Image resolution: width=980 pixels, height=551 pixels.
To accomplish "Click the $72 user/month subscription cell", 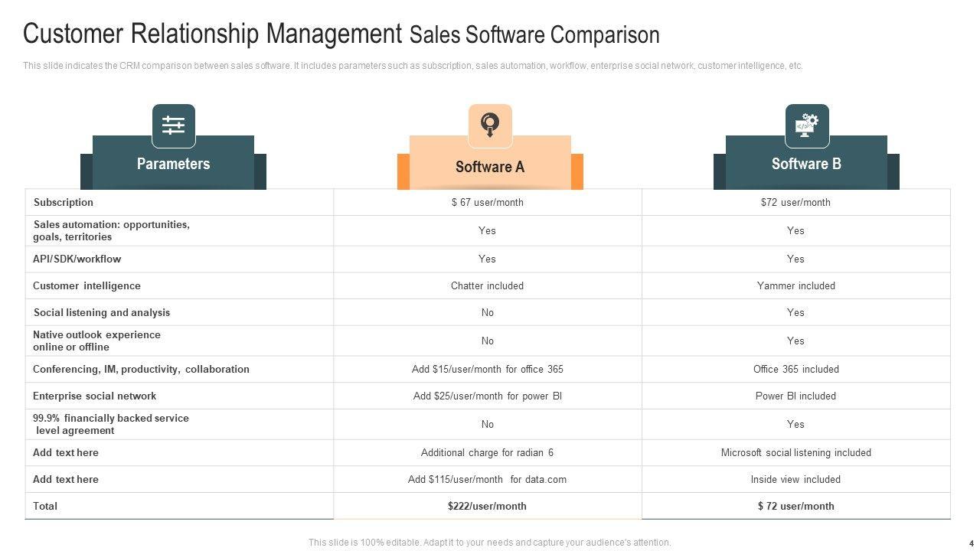I will (795, 202).
